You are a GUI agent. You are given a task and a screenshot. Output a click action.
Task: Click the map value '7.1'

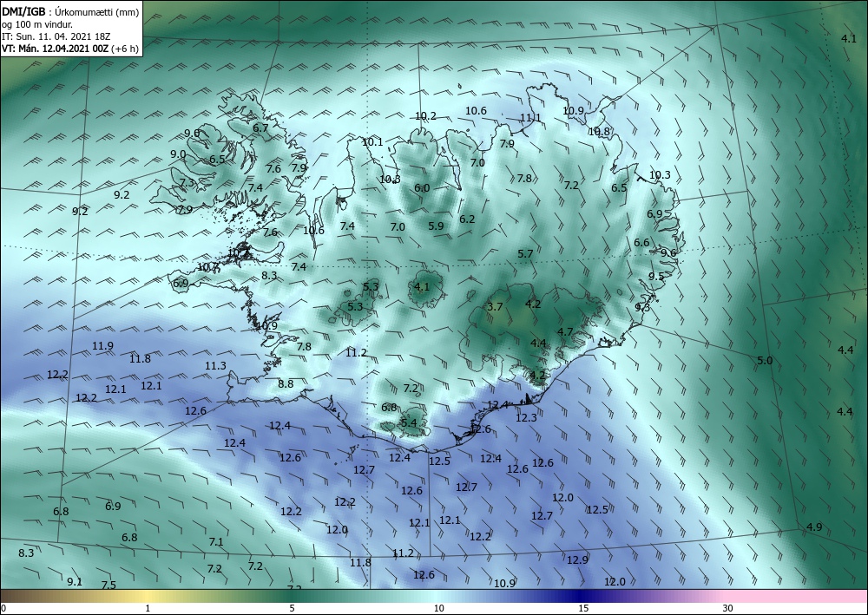click(x=216, y=541)
